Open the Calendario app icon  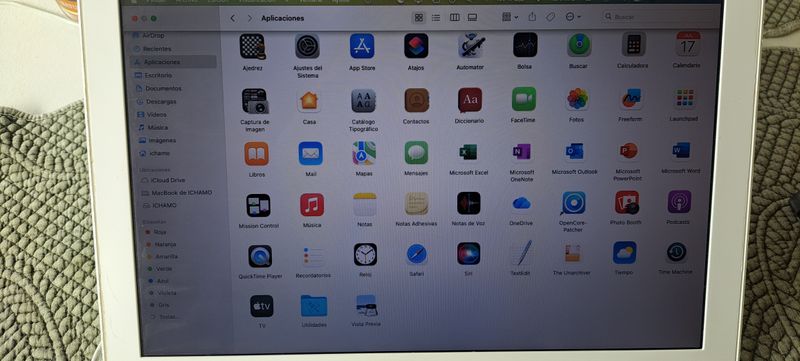coord(688,44)
